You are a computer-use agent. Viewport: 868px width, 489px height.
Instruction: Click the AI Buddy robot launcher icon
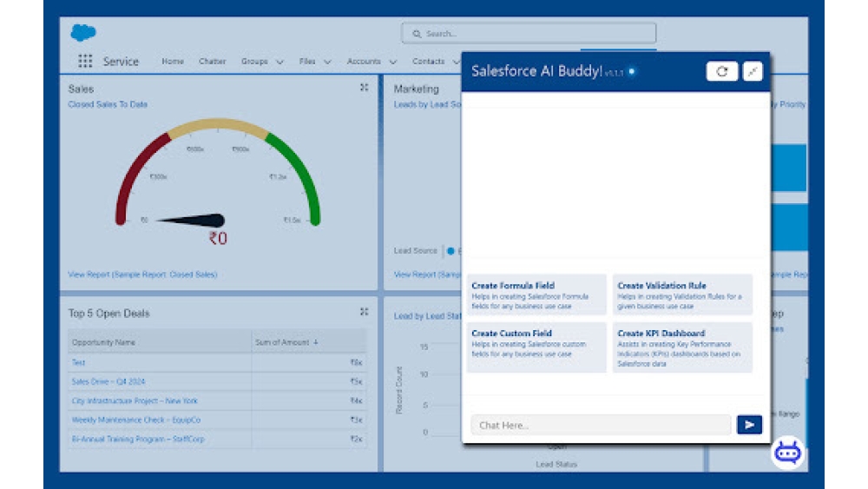click(x=788, y=453)
